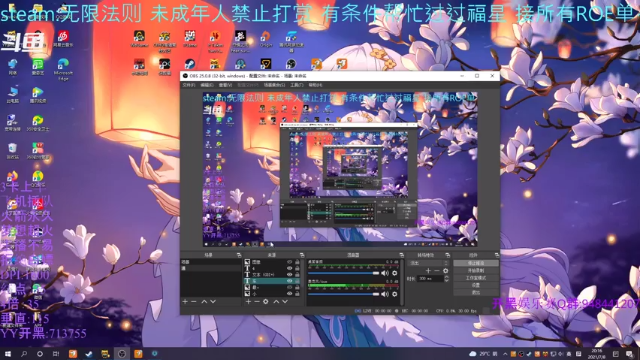Enable 工作室模式 in the controls panel
The height and width of the screenshot is (360, 640).
(x=476, y=278)
